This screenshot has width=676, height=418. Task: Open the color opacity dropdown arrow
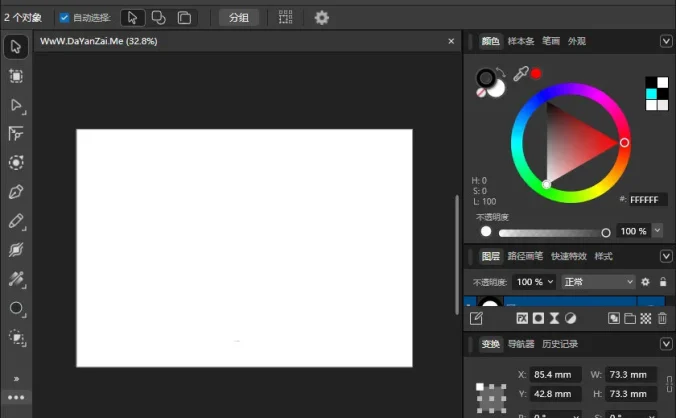coord(657,231)
